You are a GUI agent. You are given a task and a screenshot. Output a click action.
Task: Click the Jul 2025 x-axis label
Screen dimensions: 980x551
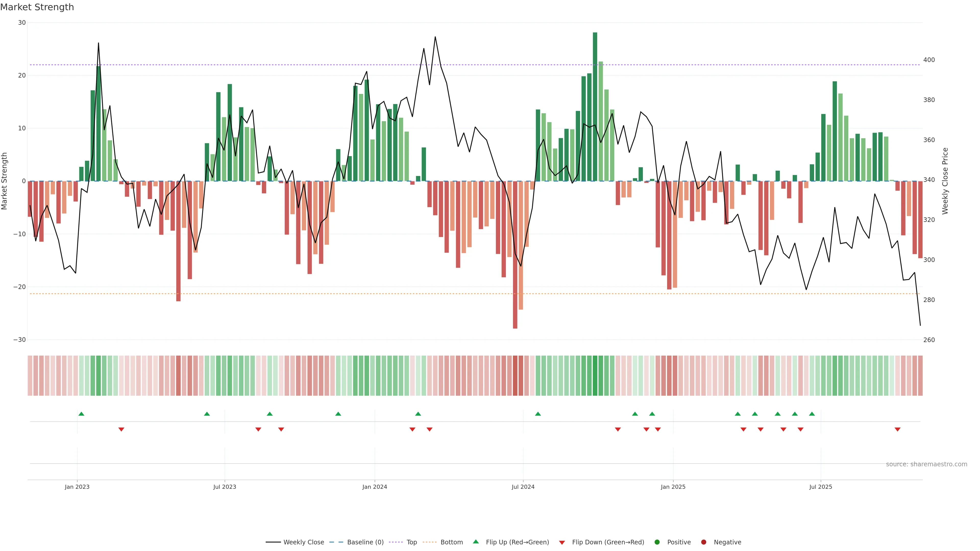pyautogui.click(x=820, y=487)
